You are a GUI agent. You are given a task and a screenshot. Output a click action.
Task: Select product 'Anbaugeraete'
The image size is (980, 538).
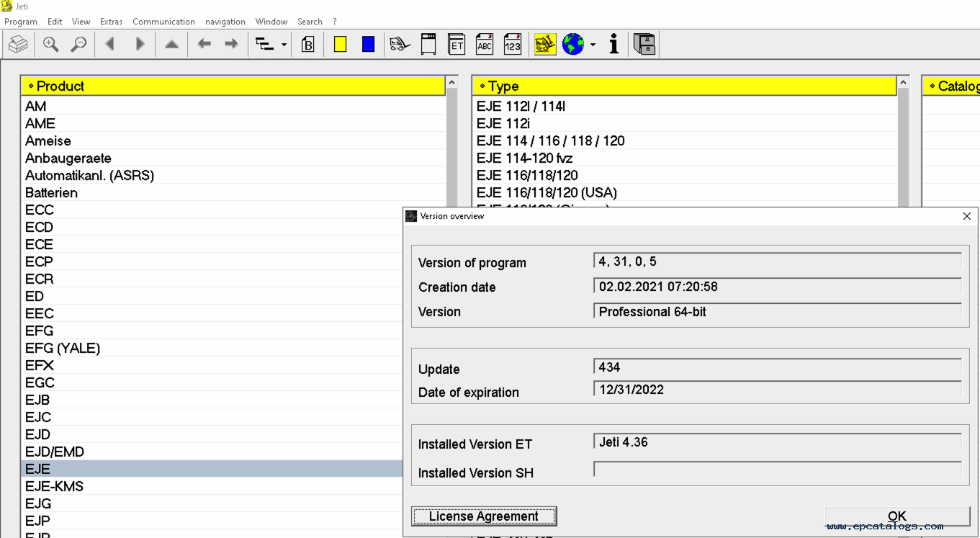pos(233,158)
